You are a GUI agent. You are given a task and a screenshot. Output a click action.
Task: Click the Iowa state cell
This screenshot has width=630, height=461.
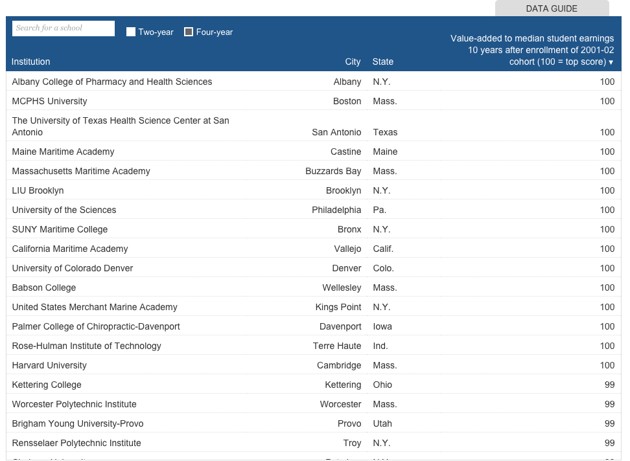coord(382,326)
